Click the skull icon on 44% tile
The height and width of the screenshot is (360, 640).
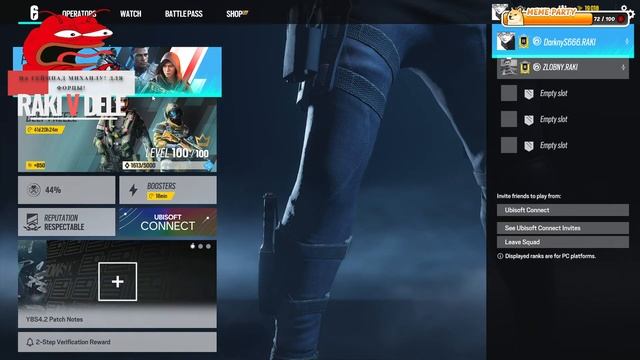click(34, 190)
